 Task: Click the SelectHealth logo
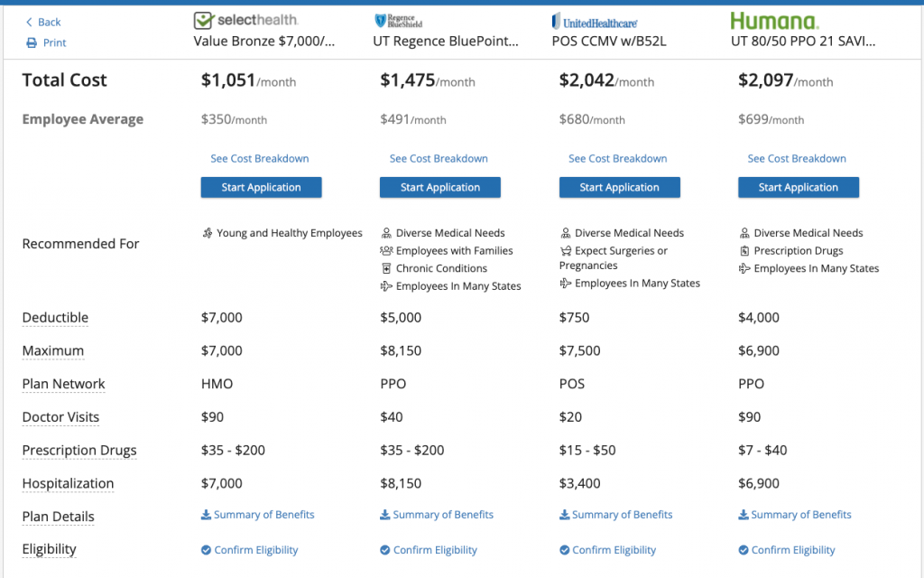[x=245, y=20]
